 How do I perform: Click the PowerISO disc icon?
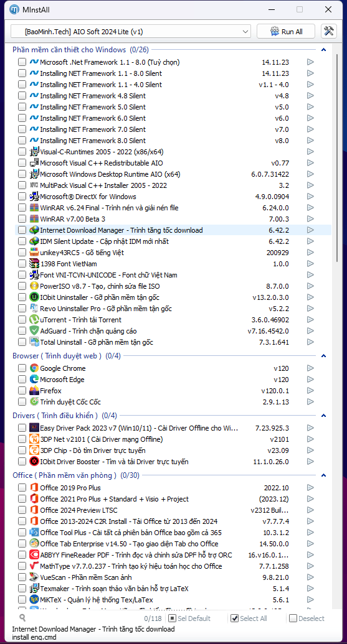pyautogui.click(x=34, y=286)
